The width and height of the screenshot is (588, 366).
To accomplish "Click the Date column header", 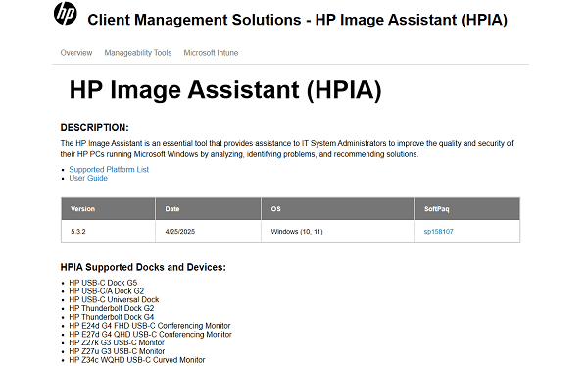I will coord(208,209).
